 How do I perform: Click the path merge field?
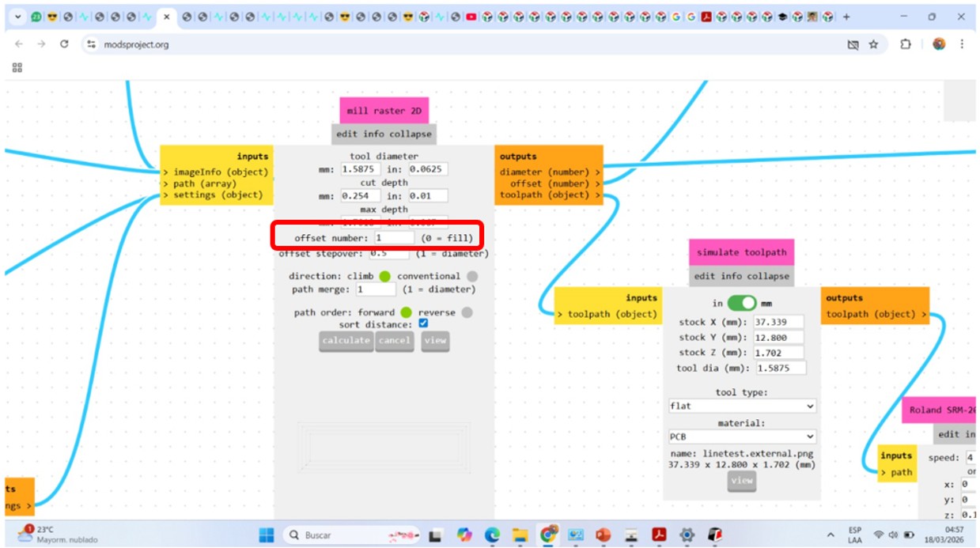(375, 290)
